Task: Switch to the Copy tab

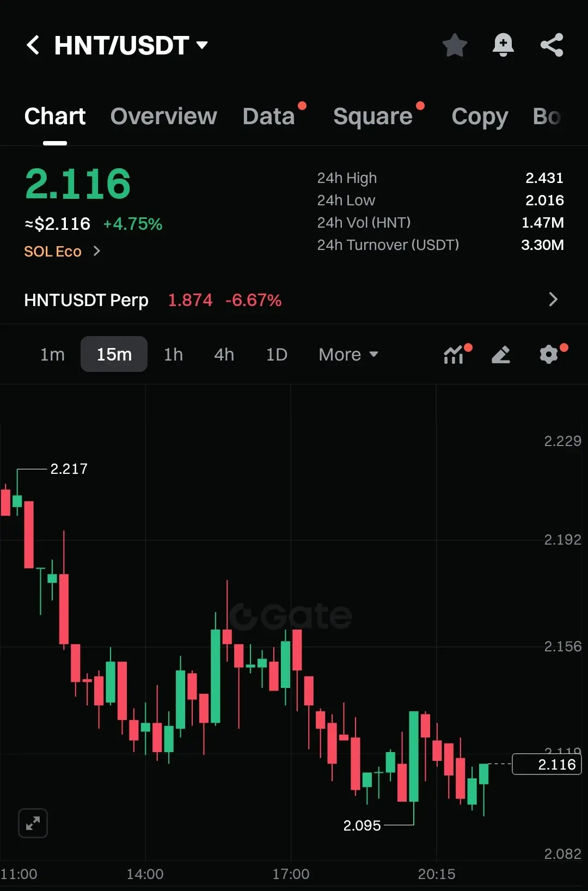Action: click(480, 116)
